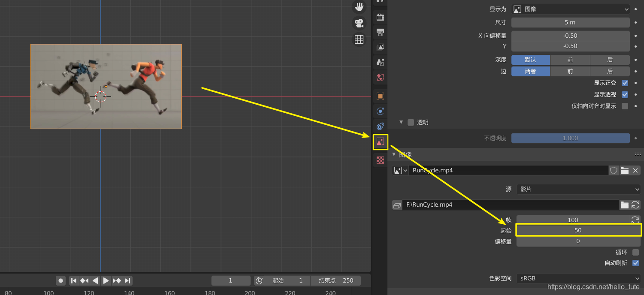Screen dimensions: 644x295
Task: Disable the 自动刷新 checkbox
Action: (x=635, y=263)
